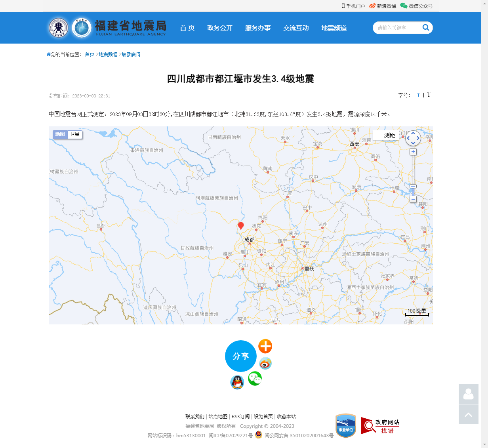Screen dimensions: 488x448
Task: Click footer link 设为首页
Action: coord(263,417)
